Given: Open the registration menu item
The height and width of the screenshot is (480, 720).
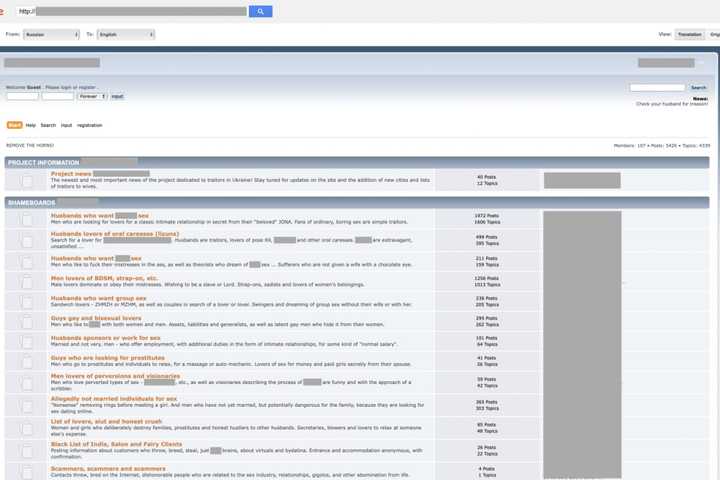Looking at the screenshot, I should (90, 125).
